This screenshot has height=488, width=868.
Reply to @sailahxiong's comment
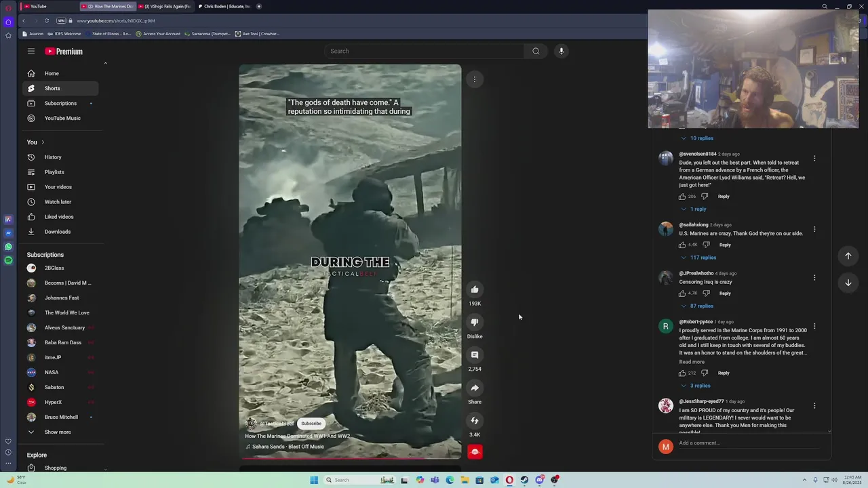(725, 245)
